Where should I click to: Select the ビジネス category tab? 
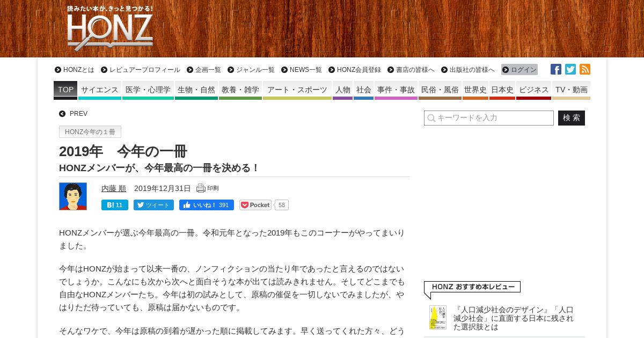tap(533, 90)
